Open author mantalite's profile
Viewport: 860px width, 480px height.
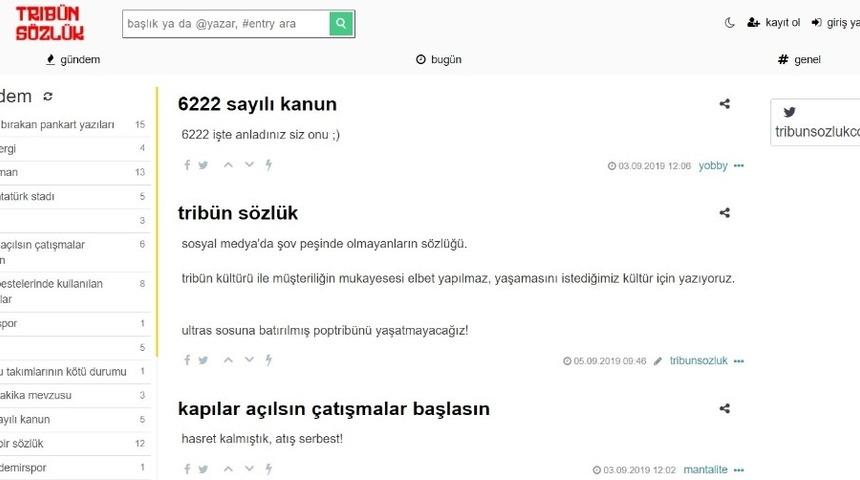tap(705, 470)
